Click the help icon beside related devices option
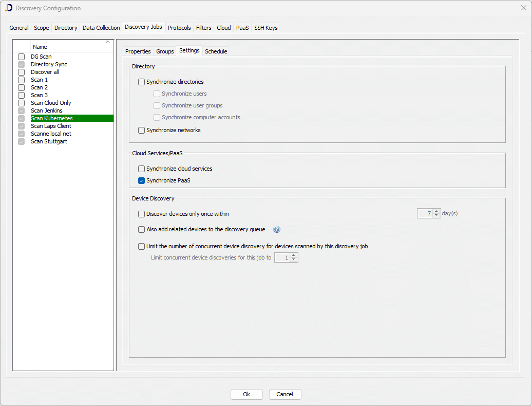Screen dimensions: 532x406 (x=277, y=230)
